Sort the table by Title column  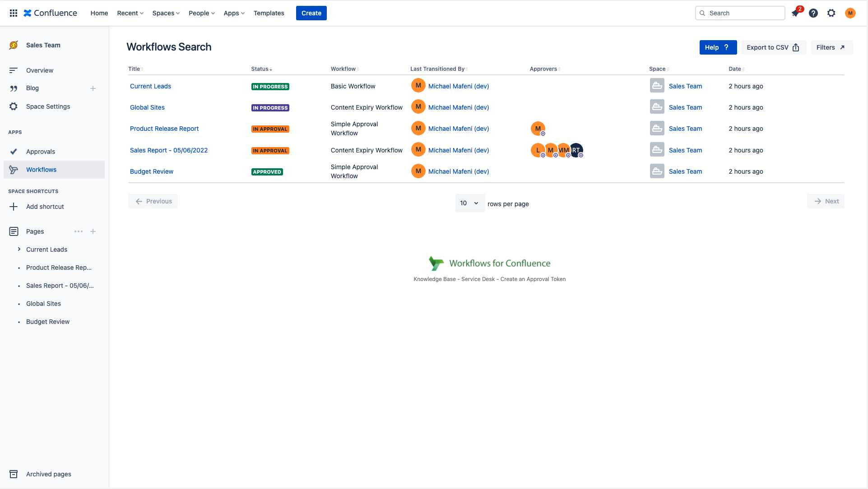[x=135, y=69]
